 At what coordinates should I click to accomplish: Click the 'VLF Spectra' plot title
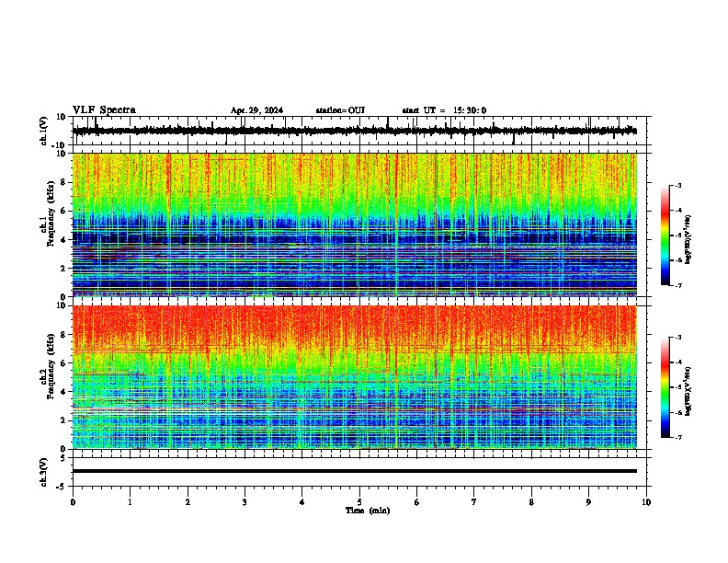point(104,109)
